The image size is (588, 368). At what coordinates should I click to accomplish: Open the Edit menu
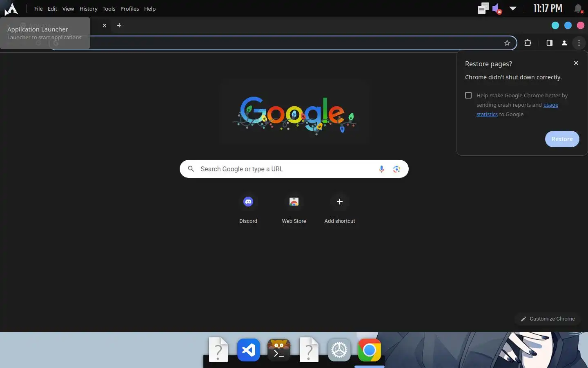[x=52, y=9]
